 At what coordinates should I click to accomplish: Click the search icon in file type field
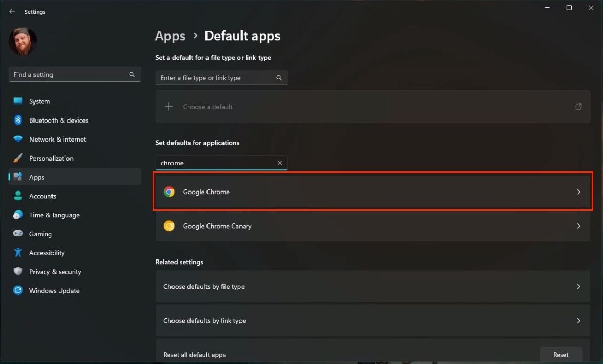click(x=279, y=78)
